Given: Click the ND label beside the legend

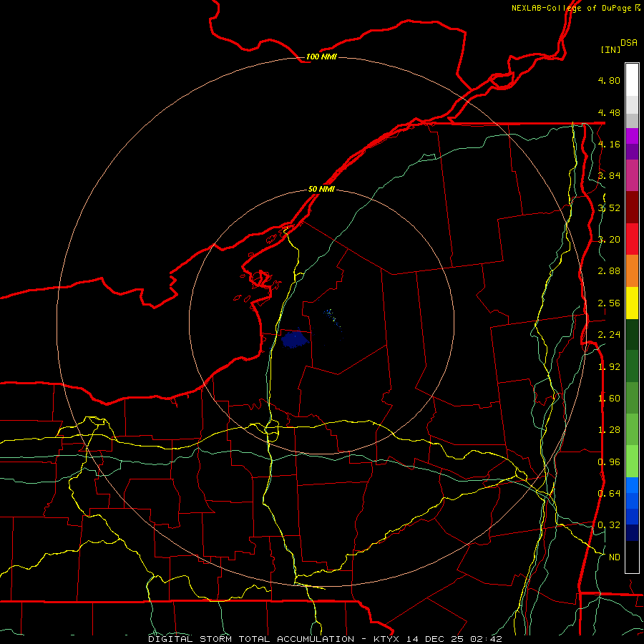Looking at the screenshot, I should click(614, 557).
